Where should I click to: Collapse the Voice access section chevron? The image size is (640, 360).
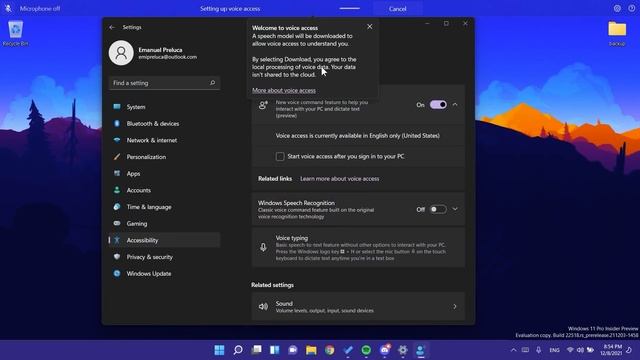(x=455, y=105)
